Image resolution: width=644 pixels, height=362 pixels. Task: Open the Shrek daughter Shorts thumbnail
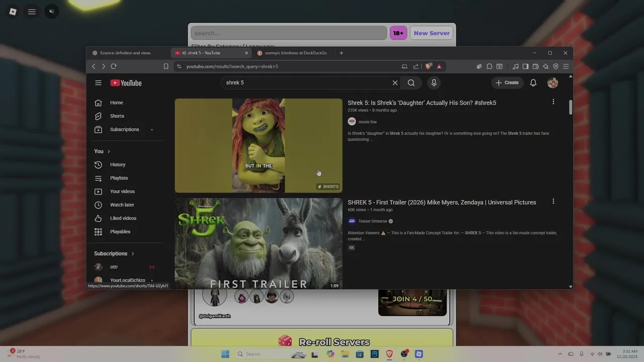259,145
